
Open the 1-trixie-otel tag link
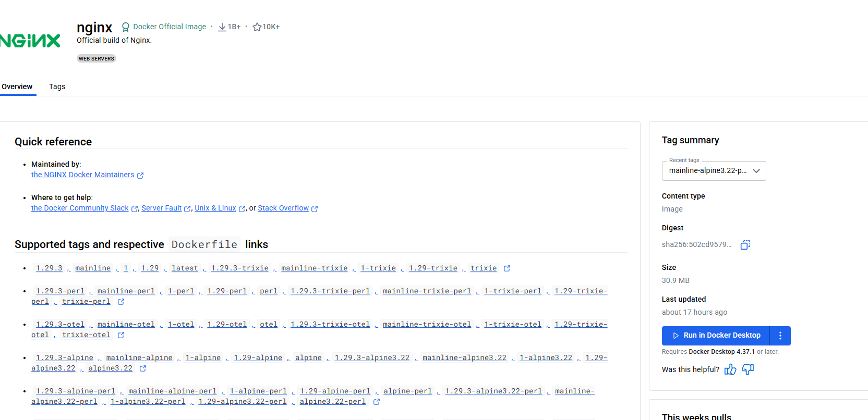coord(513,324)
